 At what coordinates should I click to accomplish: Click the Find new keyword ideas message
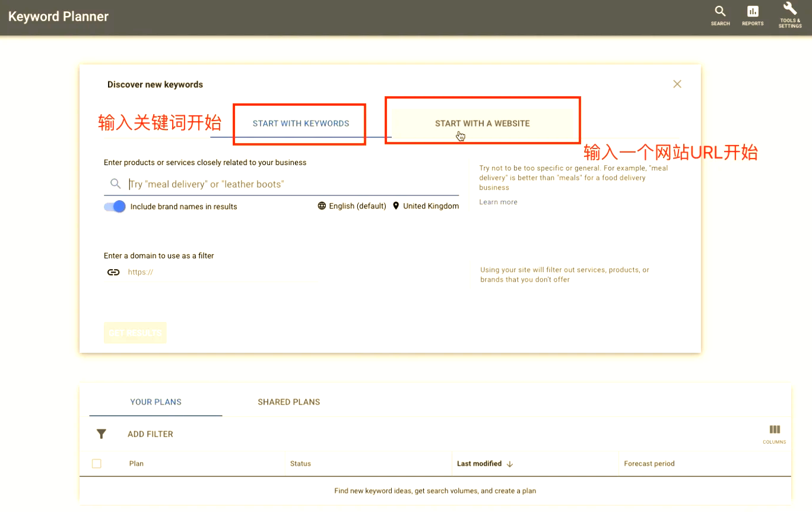[x=435, y=491]
